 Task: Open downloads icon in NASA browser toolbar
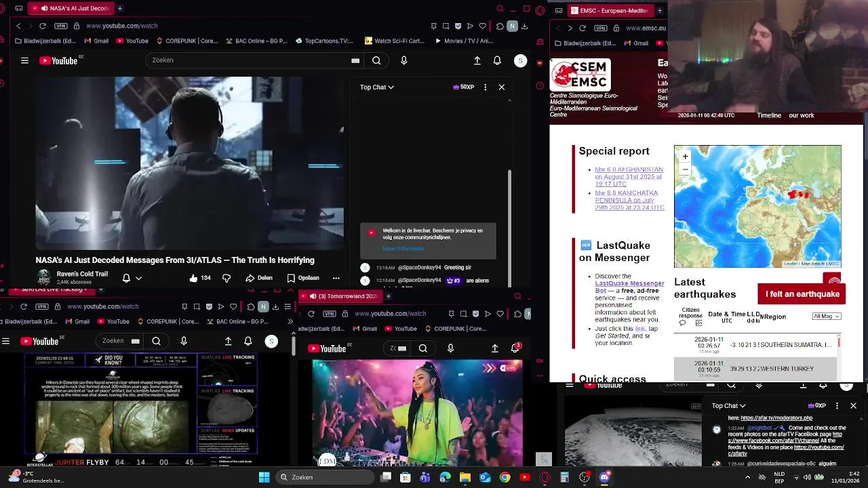(x=524, y=26)
